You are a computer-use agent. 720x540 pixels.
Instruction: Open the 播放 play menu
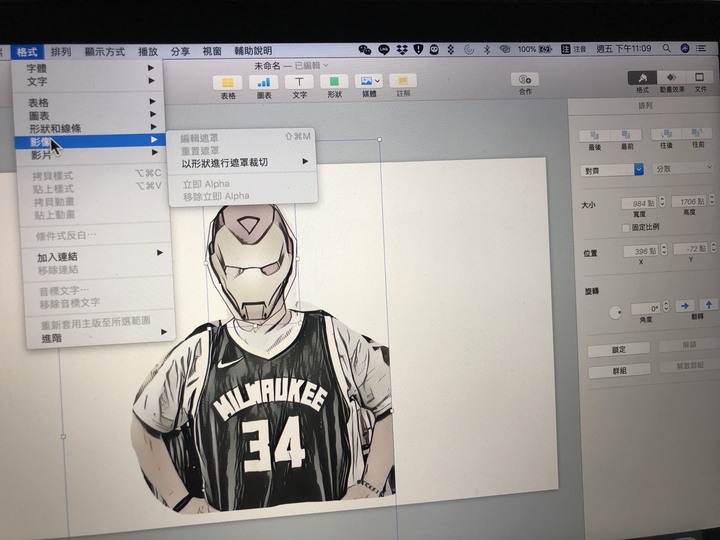point(148,51)
